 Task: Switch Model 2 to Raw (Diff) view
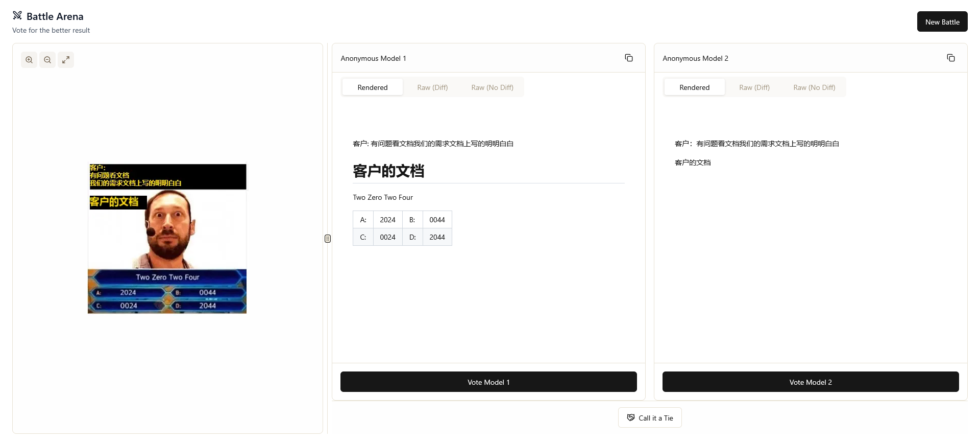click(754, 87)
